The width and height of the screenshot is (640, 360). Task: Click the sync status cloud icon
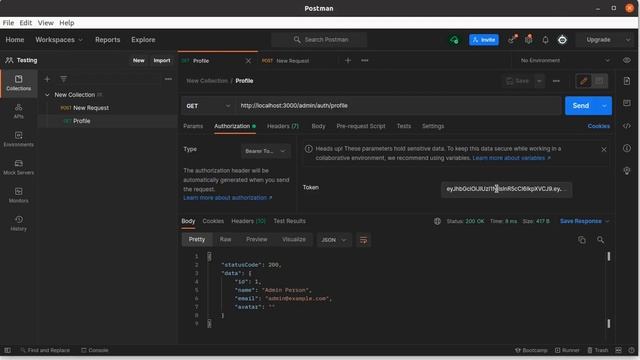(x=454, y=40)
